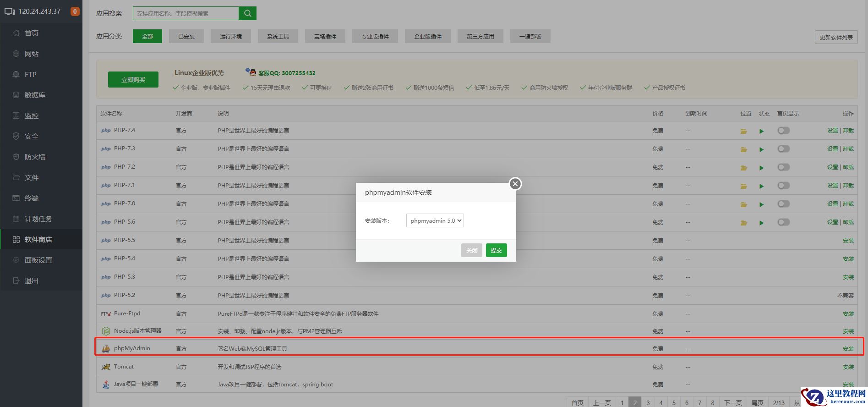This screenshot has height=407, width=868.
Task: Select the 运行环境 category tab
Action: pyautogui.click(x=231, y=36)
